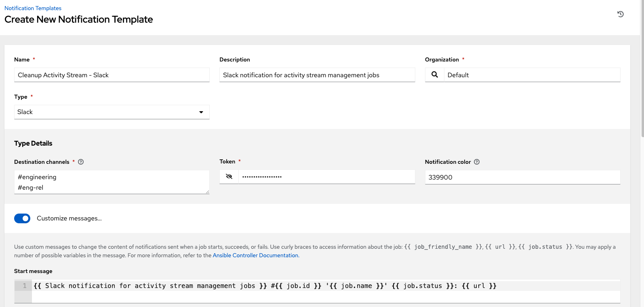Click the Name input field

tap(112, 75)
